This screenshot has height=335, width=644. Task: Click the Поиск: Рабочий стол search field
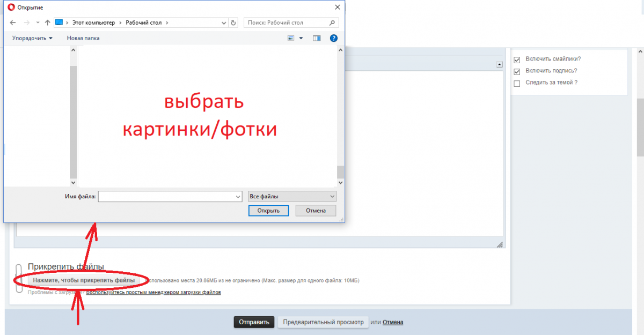(287, 23)
